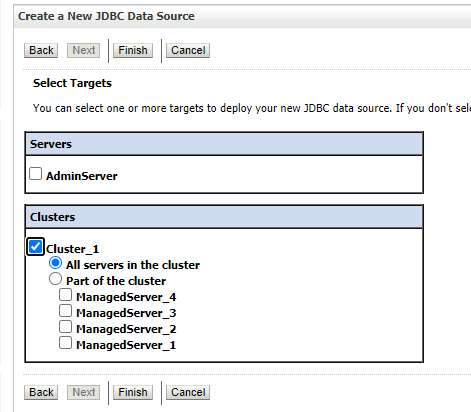Click the Create a New JDBC Data Source title
Screen dimensions: 471x412
[x=106, y=16]
